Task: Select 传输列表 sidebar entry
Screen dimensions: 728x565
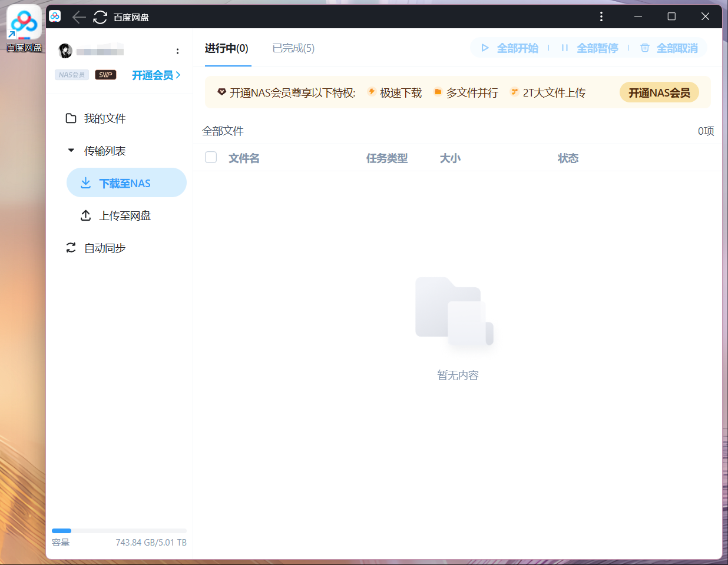Action: pyautogui.click(x=105, y=151)
